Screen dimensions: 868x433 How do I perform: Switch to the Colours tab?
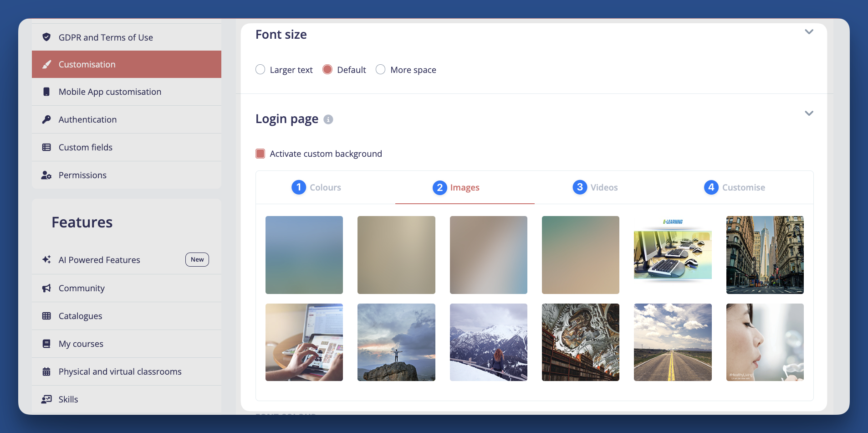coord(325,187)
